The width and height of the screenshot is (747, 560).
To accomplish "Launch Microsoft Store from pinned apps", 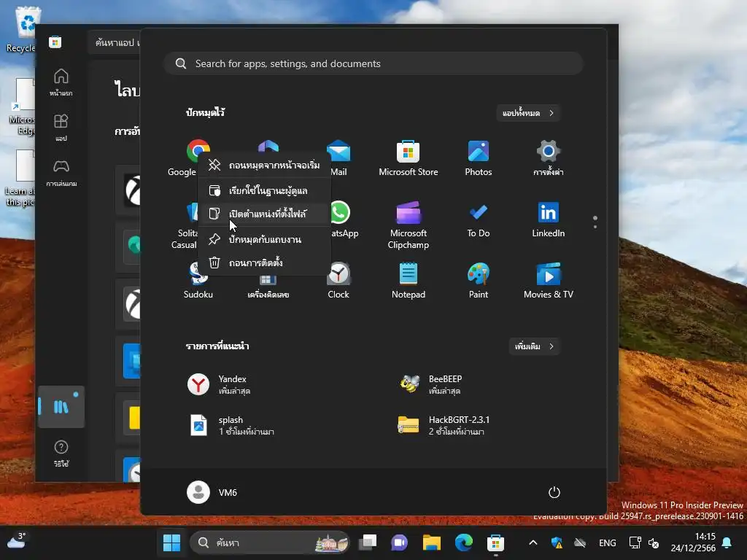I will click(409, 157).
